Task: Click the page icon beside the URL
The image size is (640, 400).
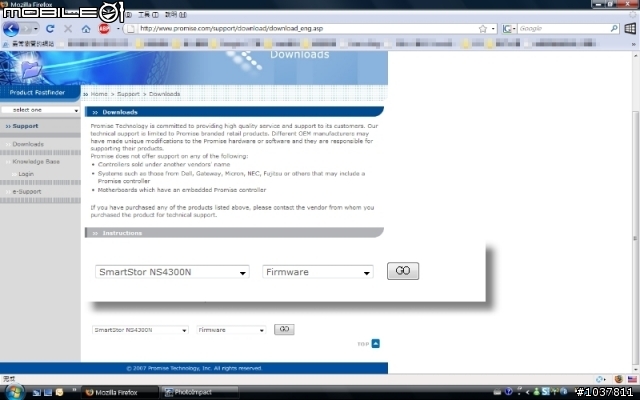Action: 130,29
